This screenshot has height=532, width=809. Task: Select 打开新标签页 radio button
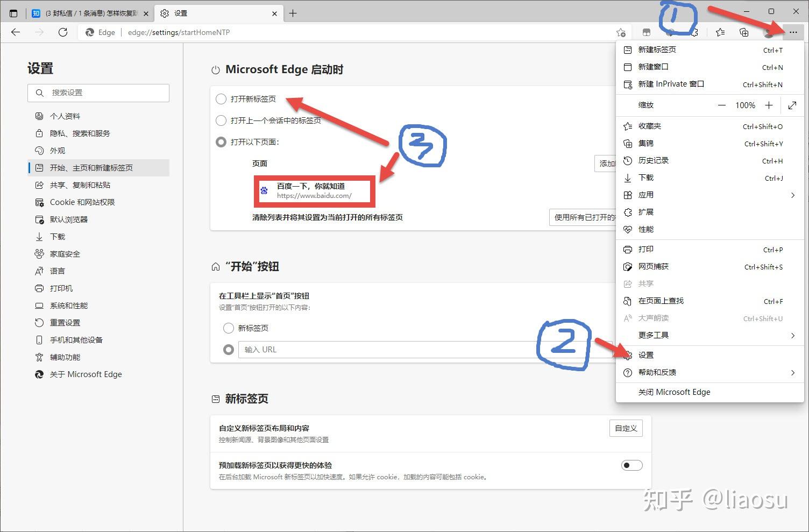221,99
